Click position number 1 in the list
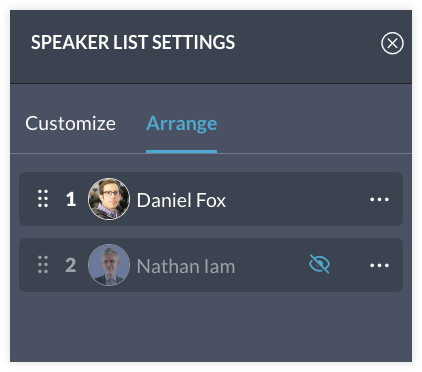Viewport: 422px width, 372px height. 71,199
